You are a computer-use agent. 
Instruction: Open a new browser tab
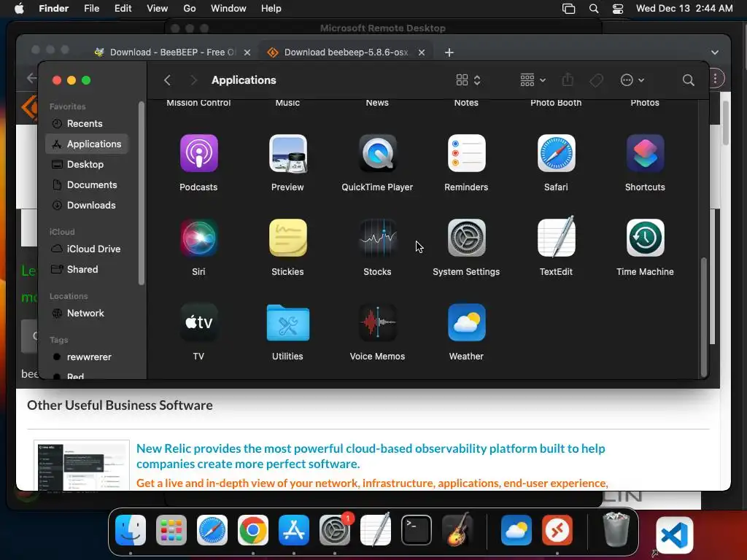pos(449,52)
